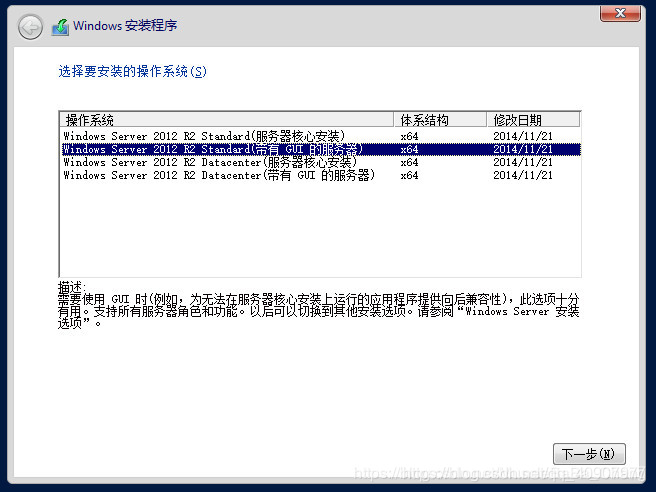Close the Windows installer window
Viewport: 656px width, 492px height.
pos(620,13)
